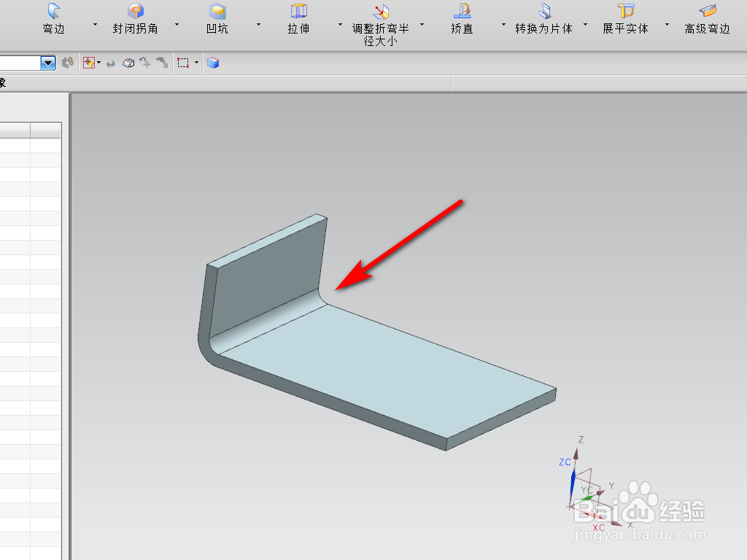Click the blue cube icon
Image resolution: width=747 pixels, height=560 pixels.
(213, 63)
